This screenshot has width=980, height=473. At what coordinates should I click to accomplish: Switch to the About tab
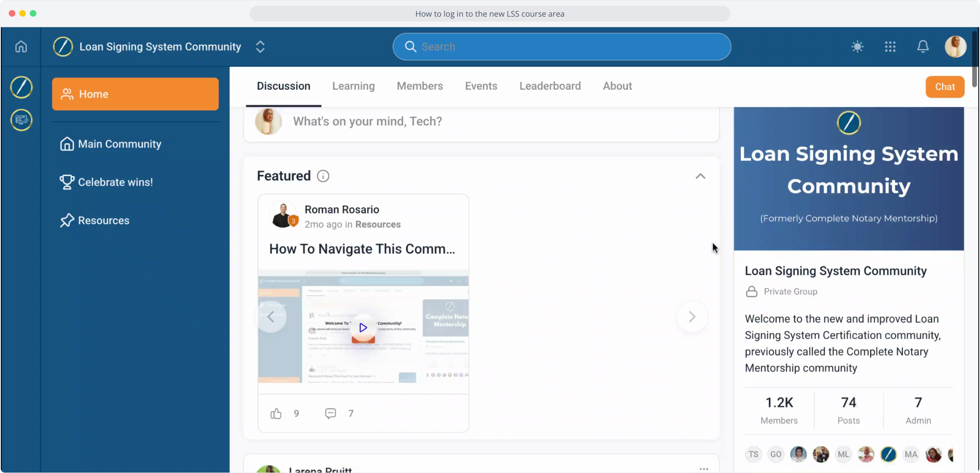[617, 86]
